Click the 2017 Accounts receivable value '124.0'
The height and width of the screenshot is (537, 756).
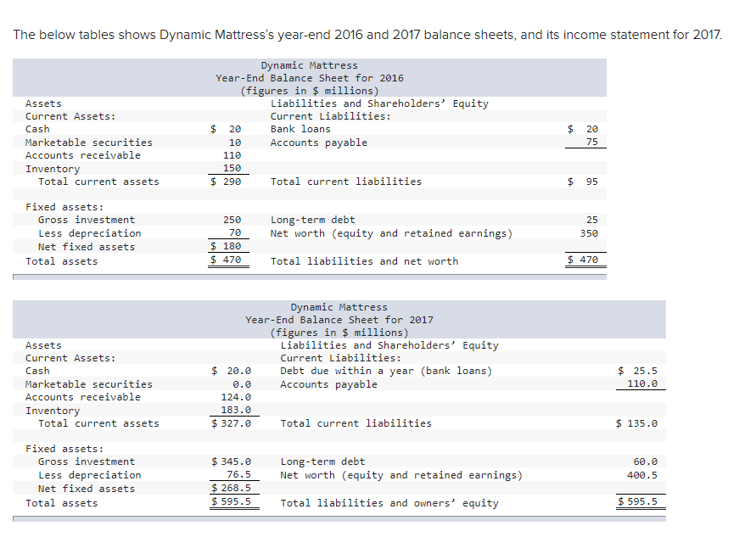point(236,398)
